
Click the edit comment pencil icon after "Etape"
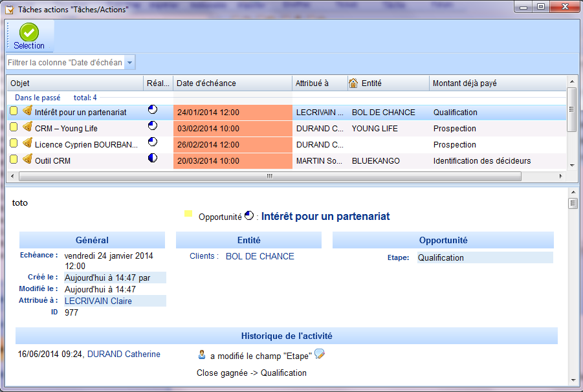click(320, 354)
